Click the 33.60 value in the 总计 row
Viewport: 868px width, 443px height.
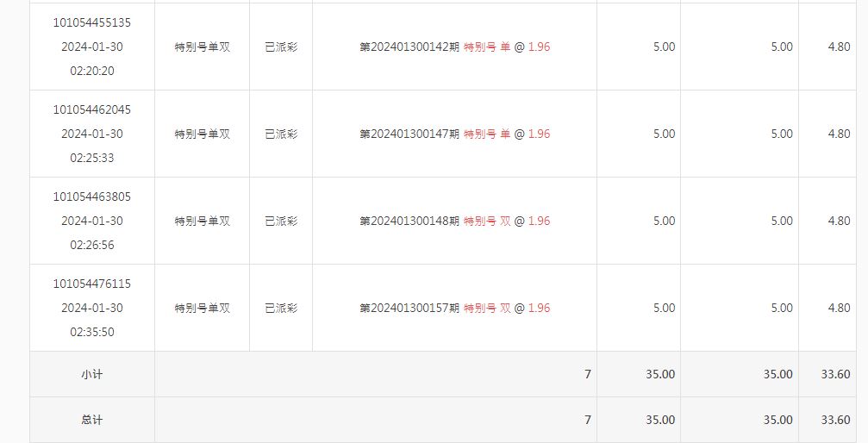(x=835, y=420)
